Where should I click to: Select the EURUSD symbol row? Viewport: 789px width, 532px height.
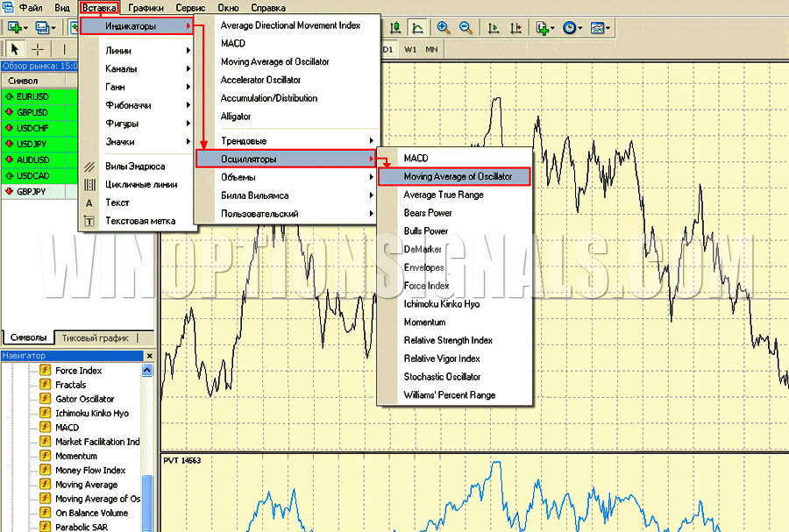(x=33, y=96)
